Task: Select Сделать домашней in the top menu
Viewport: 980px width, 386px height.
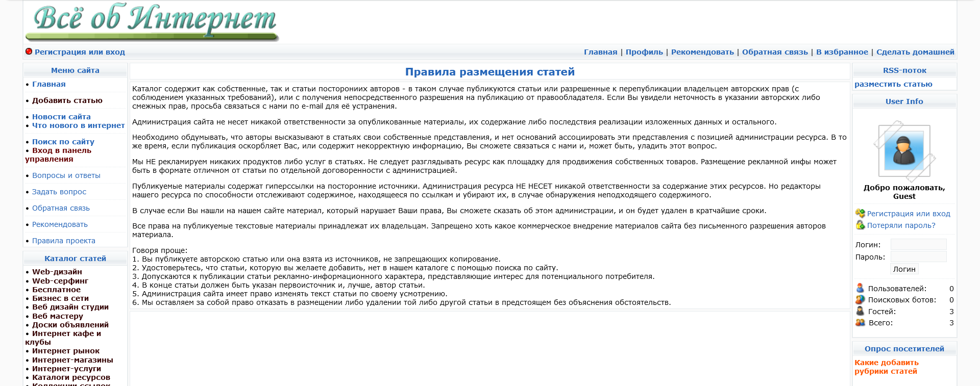Action: (x=915, y=52)
